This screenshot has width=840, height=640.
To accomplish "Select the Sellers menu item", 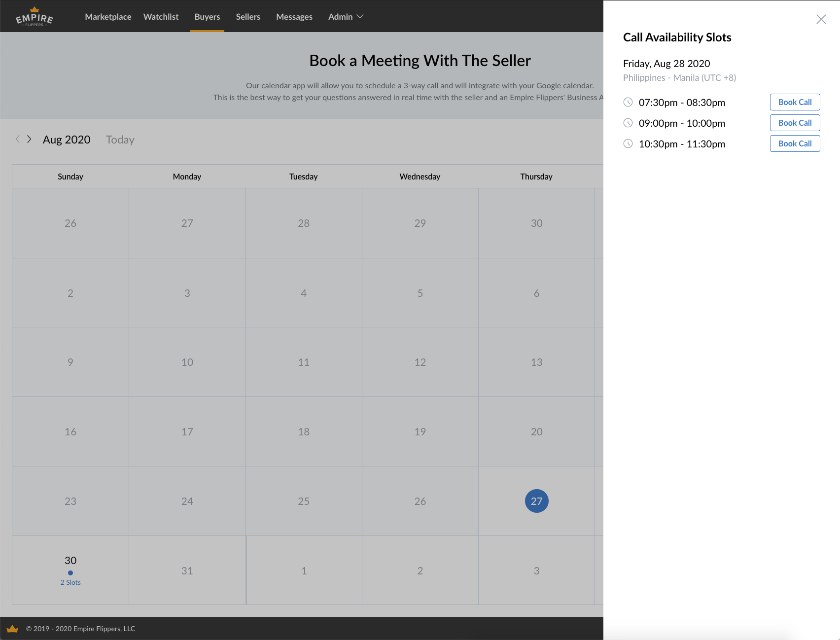I will click(248, 16).
